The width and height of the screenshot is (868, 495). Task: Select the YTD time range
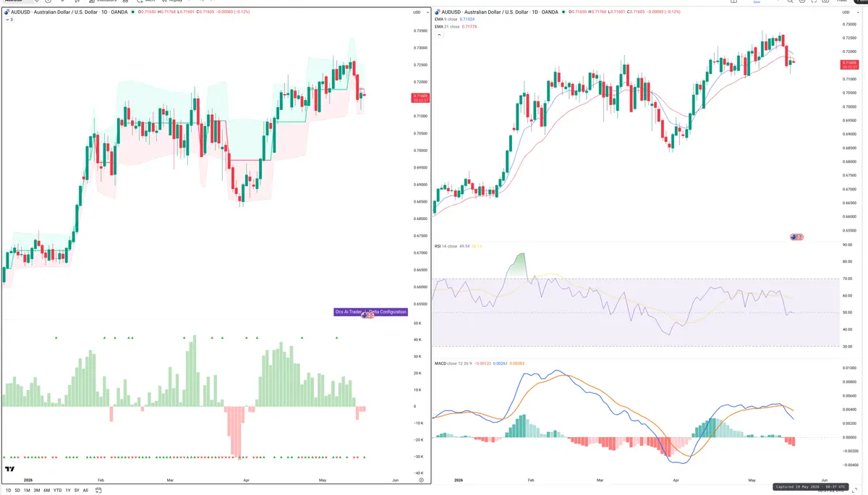(57, 490)
